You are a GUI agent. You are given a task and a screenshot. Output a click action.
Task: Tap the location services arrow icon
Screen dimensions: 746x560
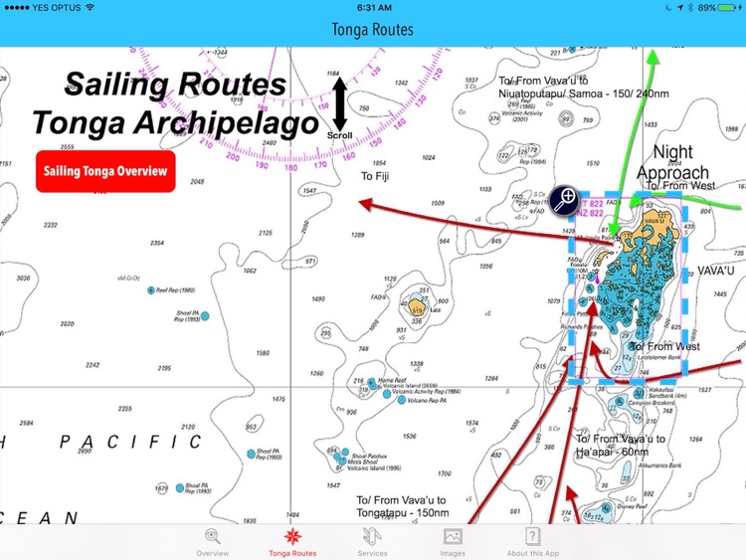680,8
